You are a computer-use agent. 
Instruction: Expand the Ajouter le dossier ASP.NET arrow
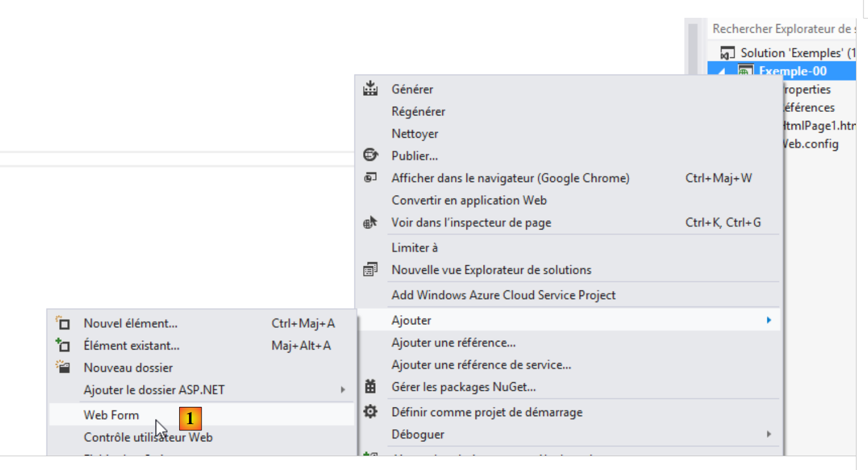[x=343, y=390]
